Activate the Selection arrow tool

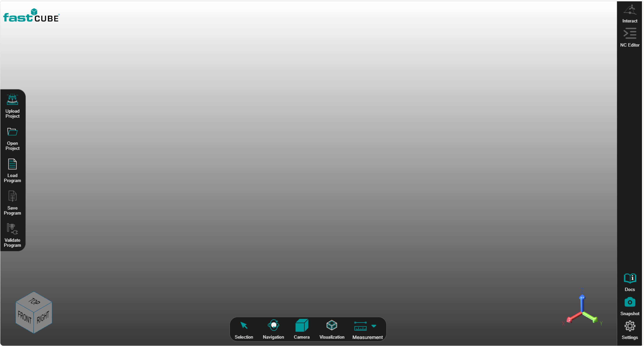244,326
